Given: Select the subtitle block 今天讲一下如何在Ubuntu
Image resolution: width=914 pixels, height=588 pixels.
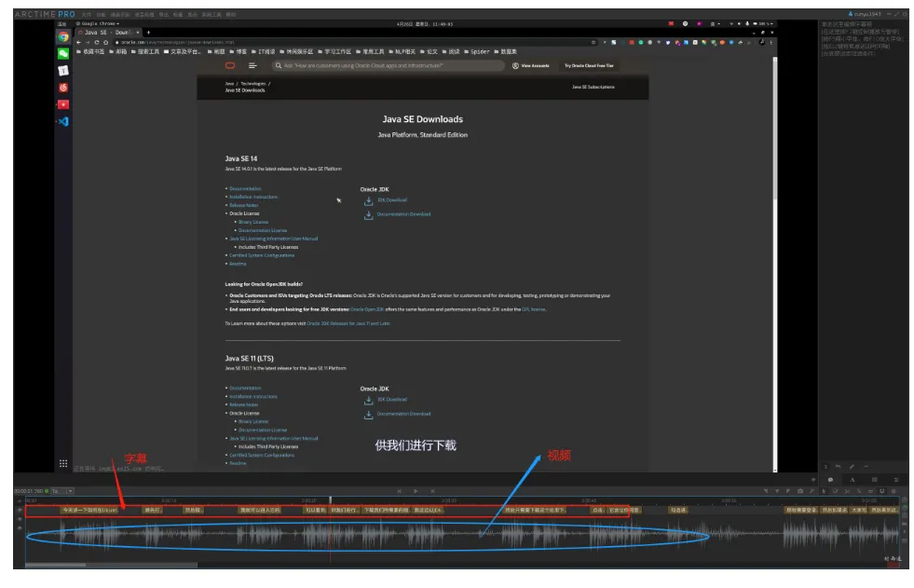Looking at the screenshot, I should tap(89, 510).
